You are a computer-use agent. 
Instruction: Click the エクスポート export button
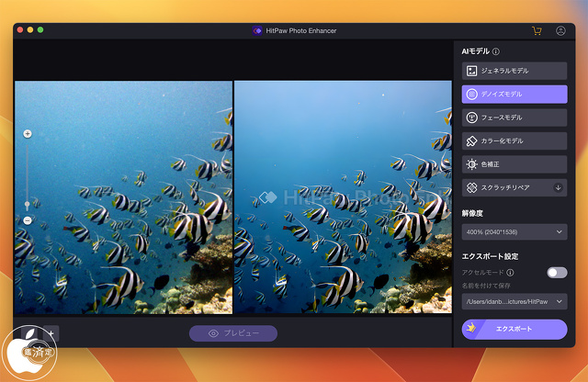coord(514,329)
